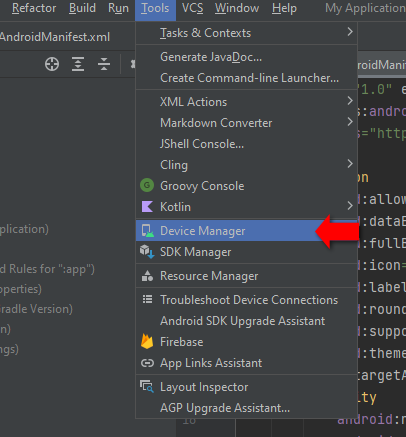Select Create Command-line Launcher...
This screenshot has width=406, height=437.
(x=246, y=78)
